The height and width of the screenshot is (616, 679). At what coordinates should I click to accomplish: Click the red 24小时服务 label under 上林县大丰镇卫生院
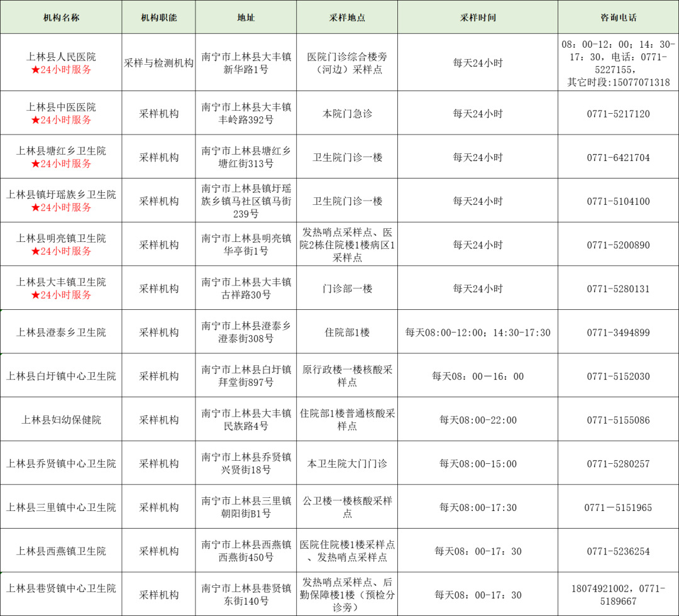(61, 295)
